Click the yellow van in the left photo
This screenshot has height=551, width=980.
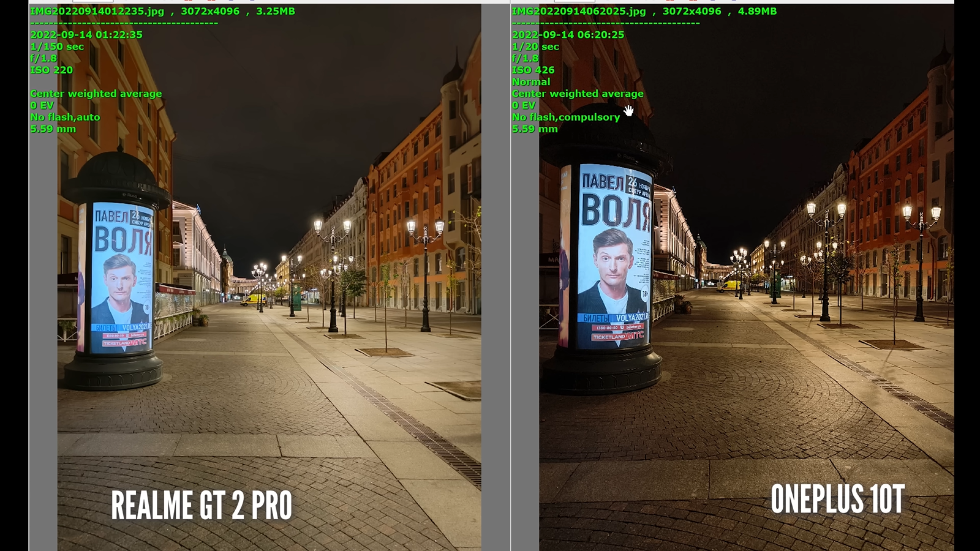[253, 299]
